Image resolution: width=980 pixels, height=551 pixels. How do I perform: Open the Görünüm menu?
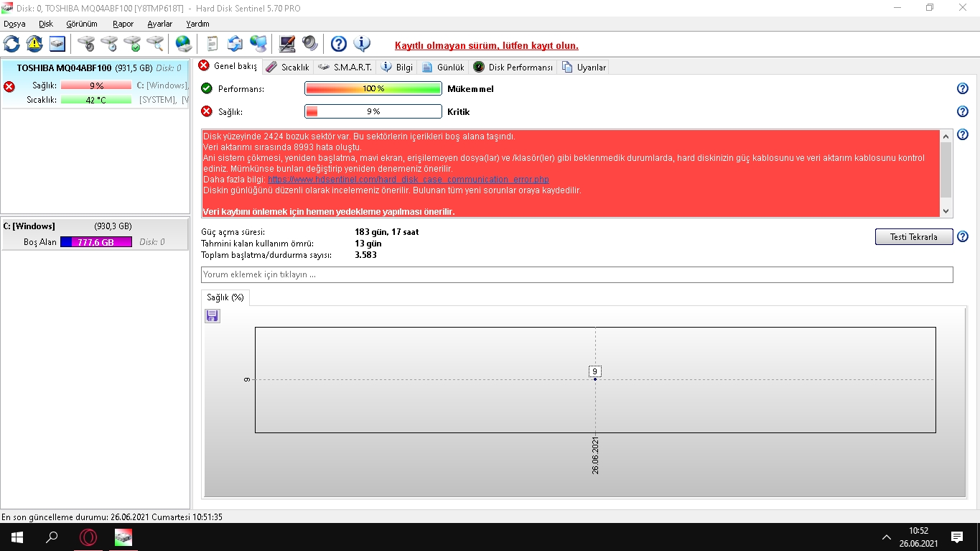82,24
